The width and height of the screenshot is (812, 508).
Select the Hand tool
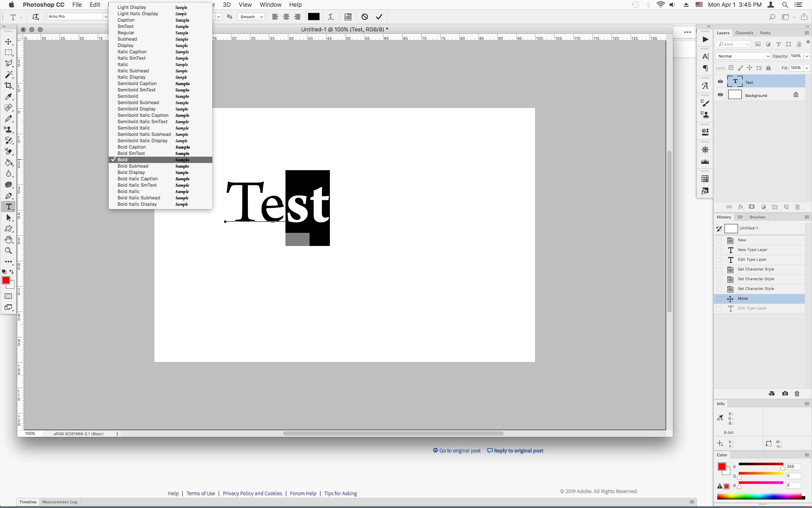[8, 240]
